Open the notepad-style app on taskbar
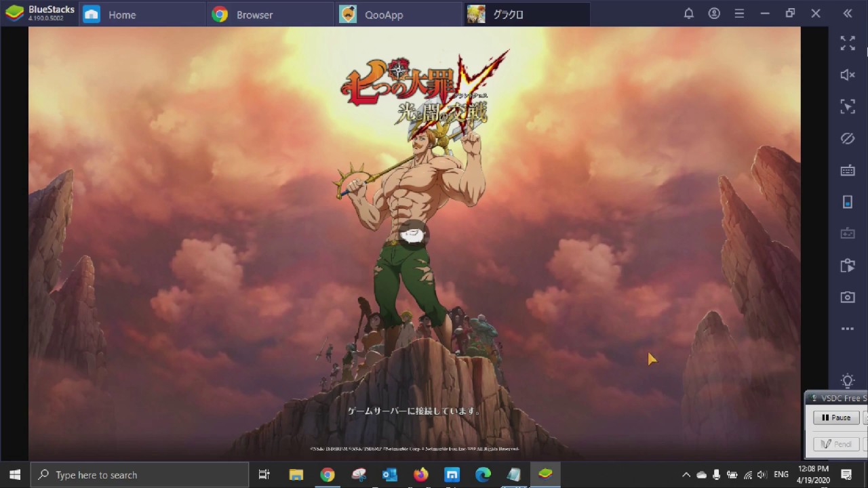Viewport: 868px width, 488px height. click(514, 474)
